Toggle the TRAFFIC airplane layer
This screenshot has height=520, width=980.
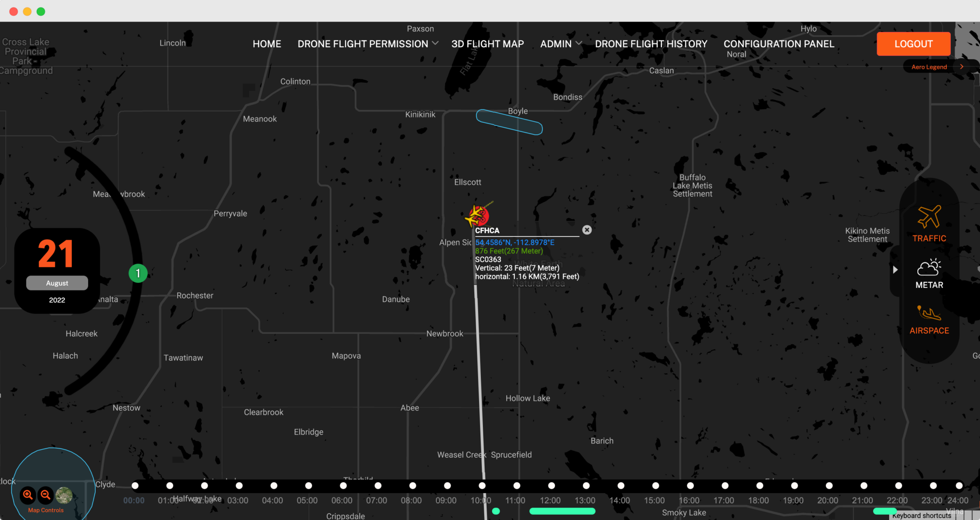click(x=929, y=223)
